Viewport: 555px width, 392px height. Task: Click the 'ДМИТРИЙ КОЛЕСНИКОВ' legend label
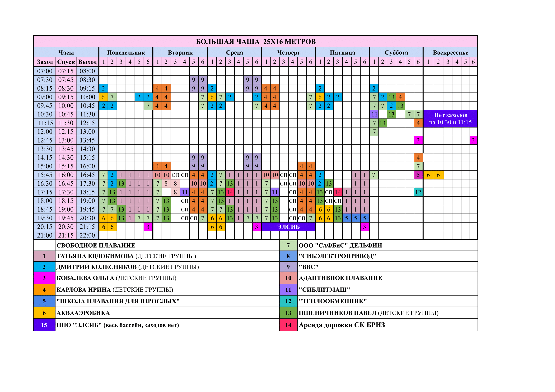(x=96, y=267)
